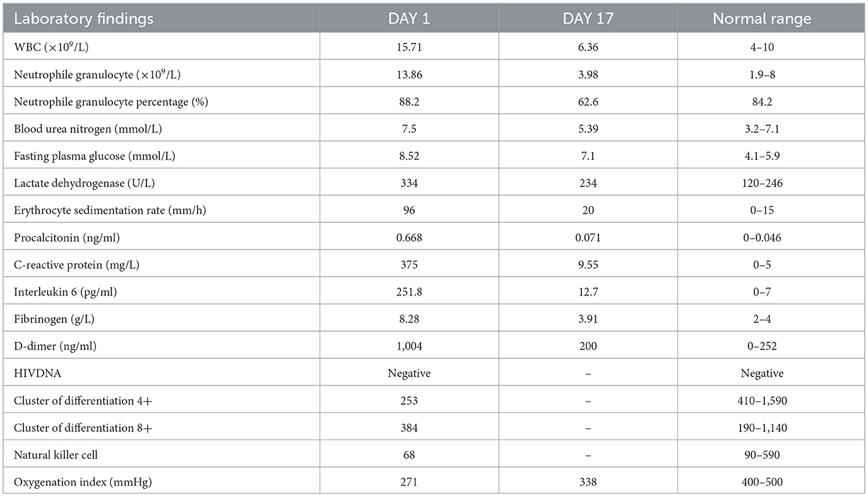Select Blood urea nitrogen normal range 3.2–7.1
868x497 pixels.
point(763,129)
